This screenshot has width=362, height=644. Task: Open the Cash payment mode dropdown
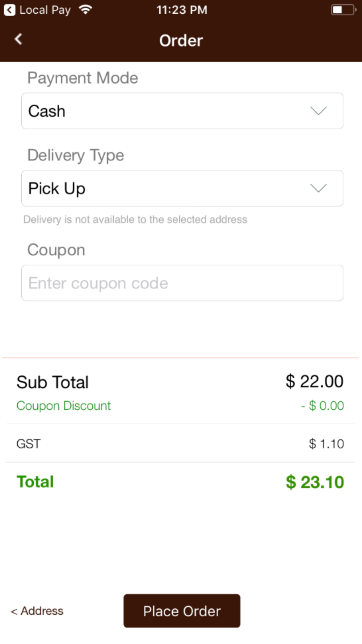click(x=182, y=111)
